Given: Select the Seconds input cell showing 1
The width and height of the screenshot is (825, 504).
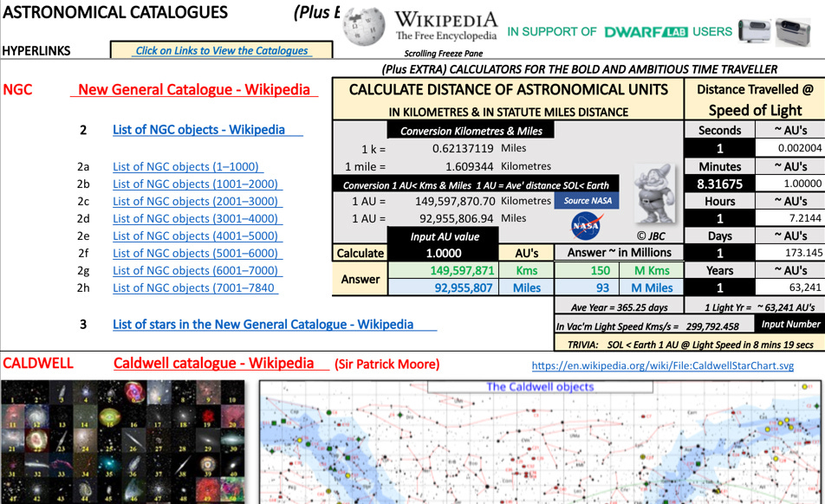Looking at the screenshot, I should coord(719,148).
